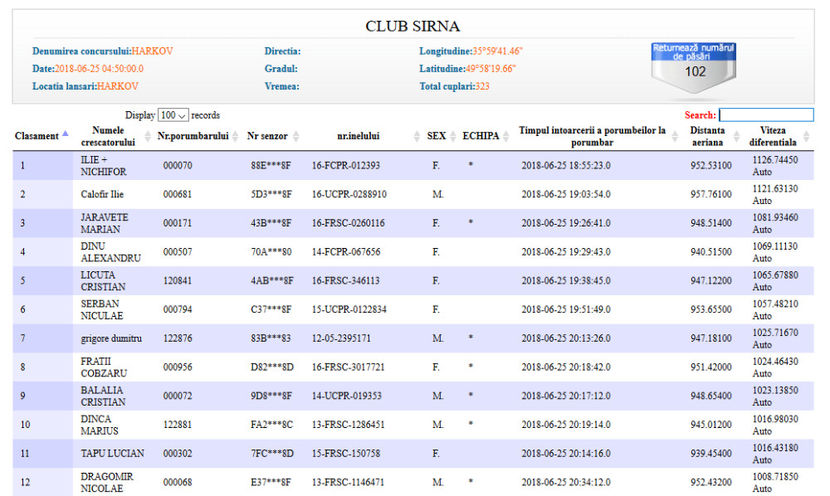Sort by Timpul intoarcerii a porumbeilor header
This screenshot has height=496, width=830.
click(593, 136)
